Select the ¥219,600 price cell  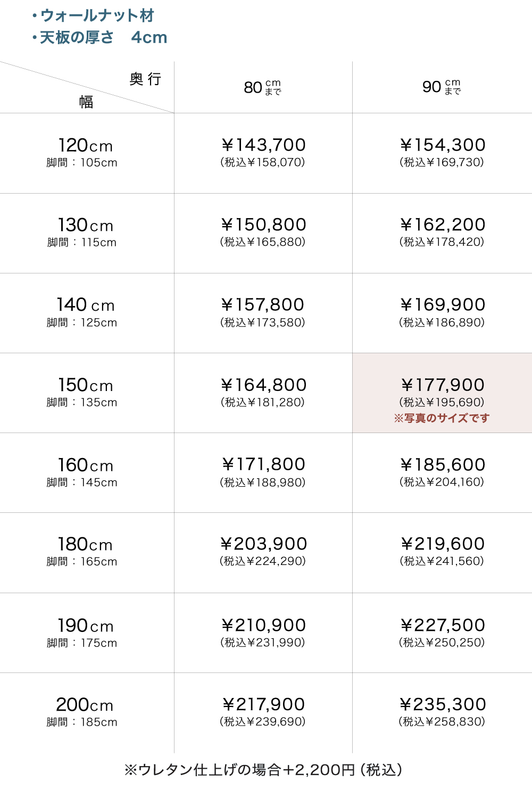442,552
